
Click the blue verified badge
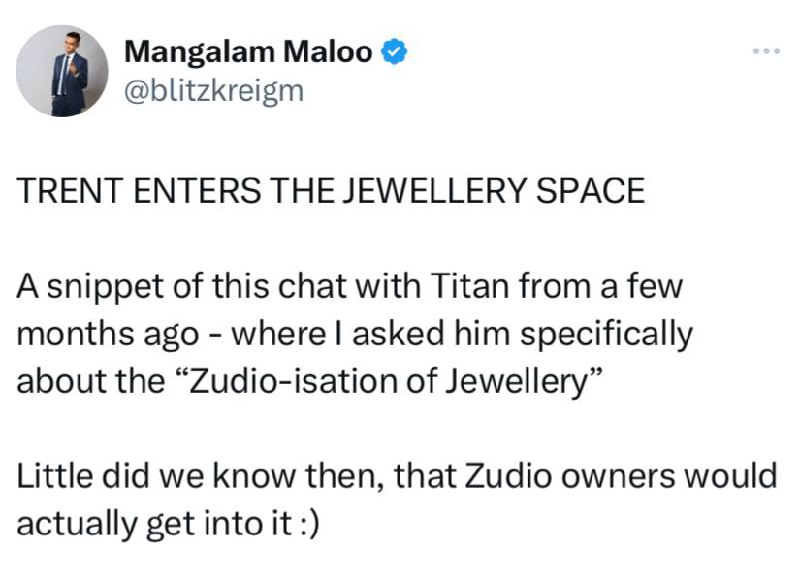394,52
